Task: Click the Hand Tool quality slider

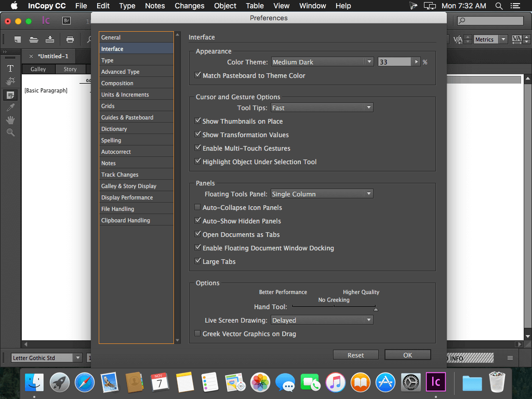Action: click(x=334, y=307)
